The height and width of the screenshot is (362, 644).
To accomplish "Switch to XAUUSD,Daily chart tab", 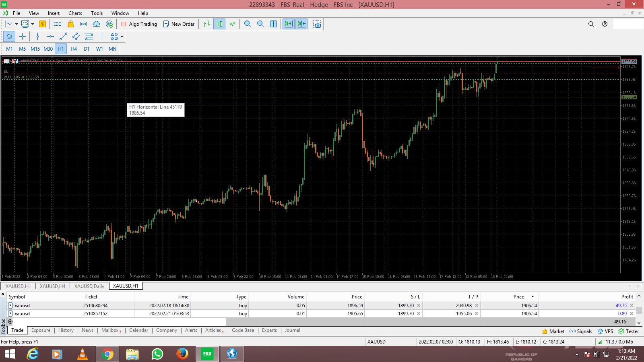I will (x=89, y=286).
